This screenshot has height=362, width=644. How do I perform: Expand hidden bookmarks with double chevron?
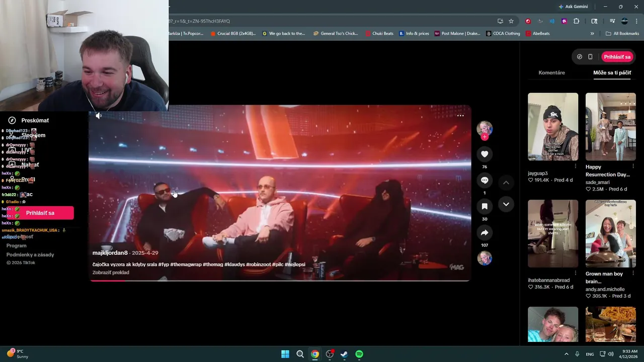tap(592, 34)
